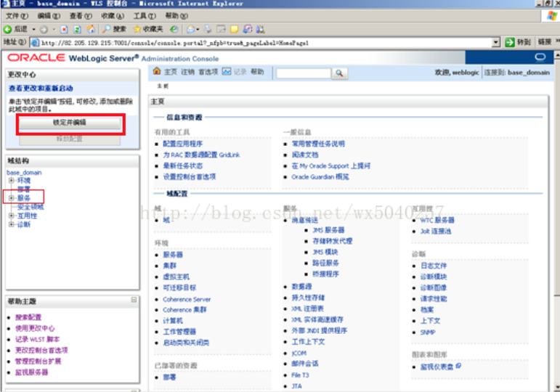
Task: Open the 记录 WLST 脚本 help link
Action: (x=37, y=339)
